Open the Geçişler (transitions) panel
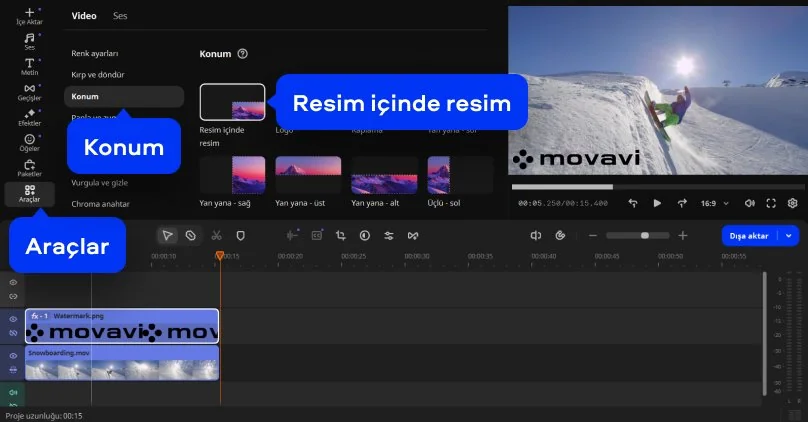The width and height of the screenshot is (808, 422). tap(29, 89)
